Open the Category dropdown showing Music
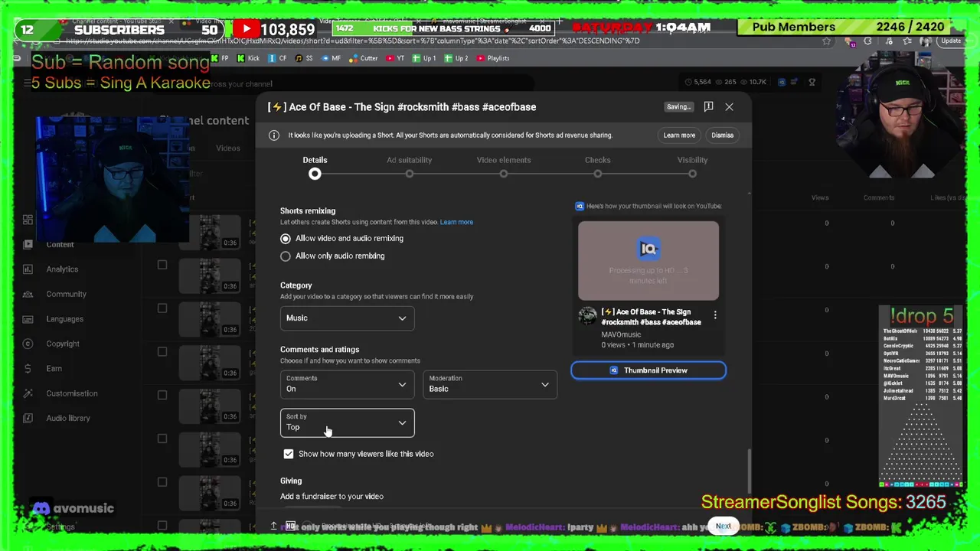This screenshot has height=551, width=980. click(348, 318)
